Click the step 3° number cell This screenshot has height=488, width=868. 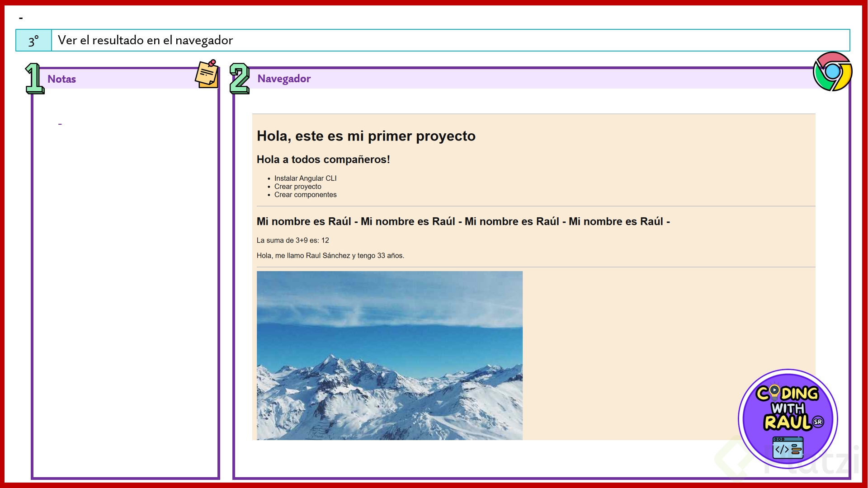pyautogui.click(x=34, y=41)
